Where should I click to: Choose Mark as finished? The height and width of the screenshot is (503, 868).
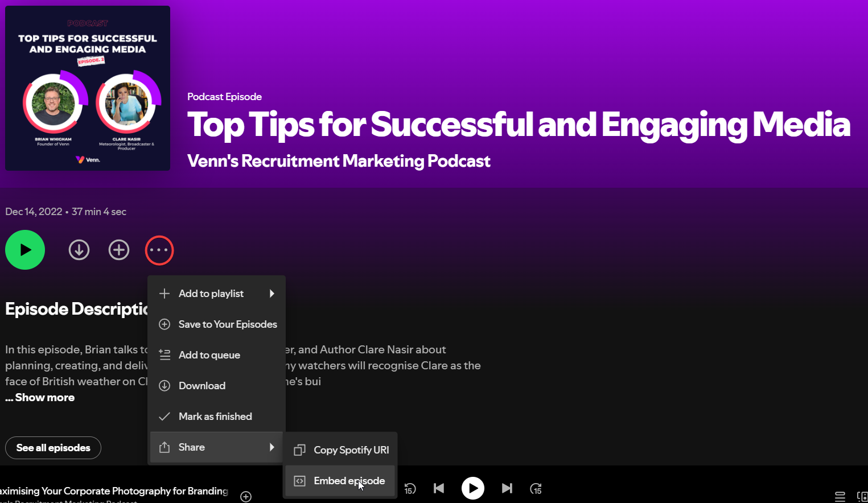point(216,417)
